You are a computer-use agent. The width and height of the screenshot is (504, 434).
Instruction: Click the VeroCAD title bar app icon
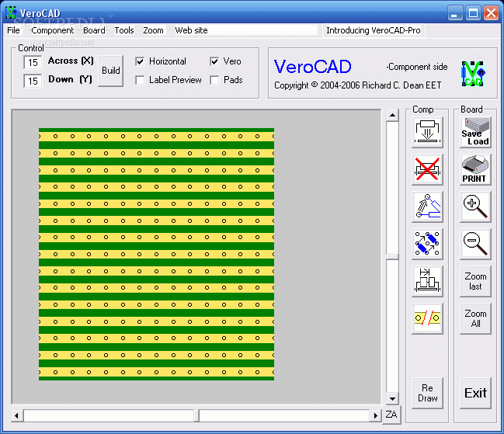pos(11,12)
